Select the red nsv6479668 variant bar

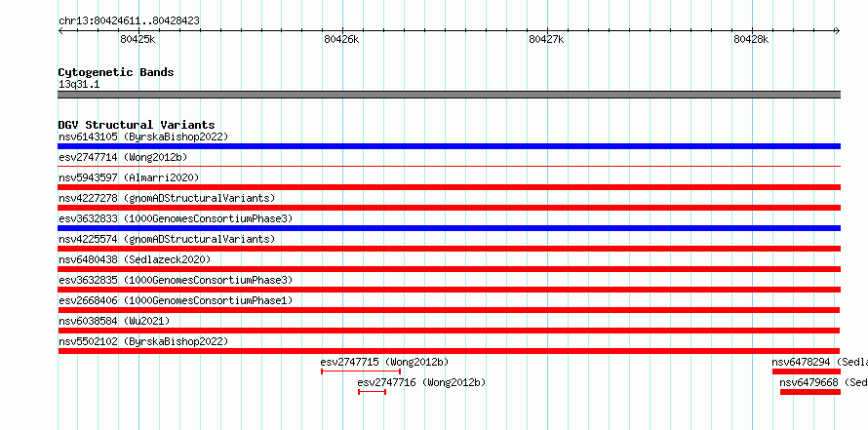(810, 392)
